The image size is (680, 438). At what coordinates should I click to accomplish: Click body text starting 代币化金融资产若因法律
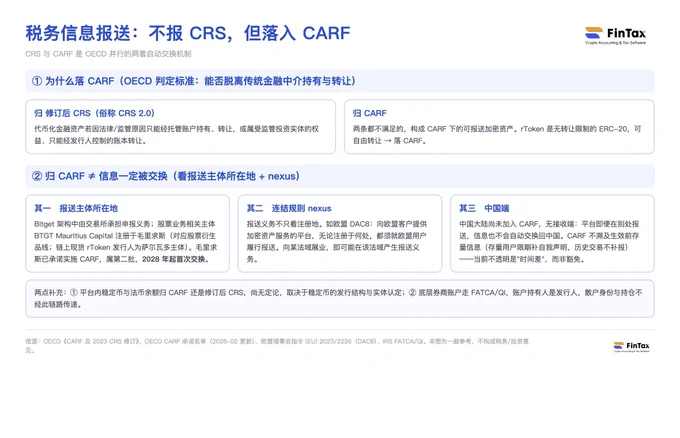click(177, 135)
